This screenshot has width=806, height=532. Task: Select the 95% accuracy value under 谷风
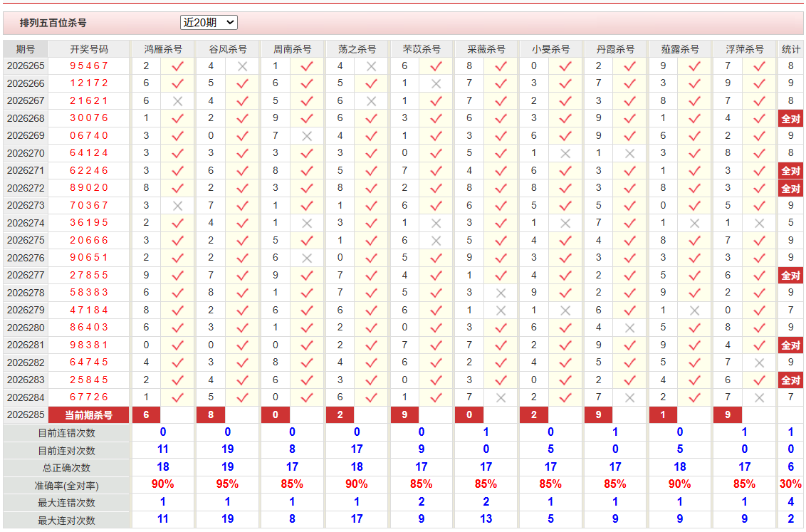227,484
